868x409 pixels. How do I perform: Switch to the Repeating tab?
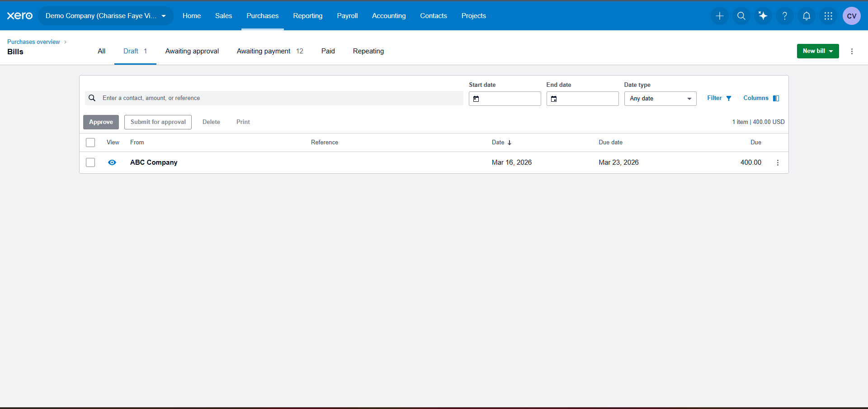[x=368, y=51]
